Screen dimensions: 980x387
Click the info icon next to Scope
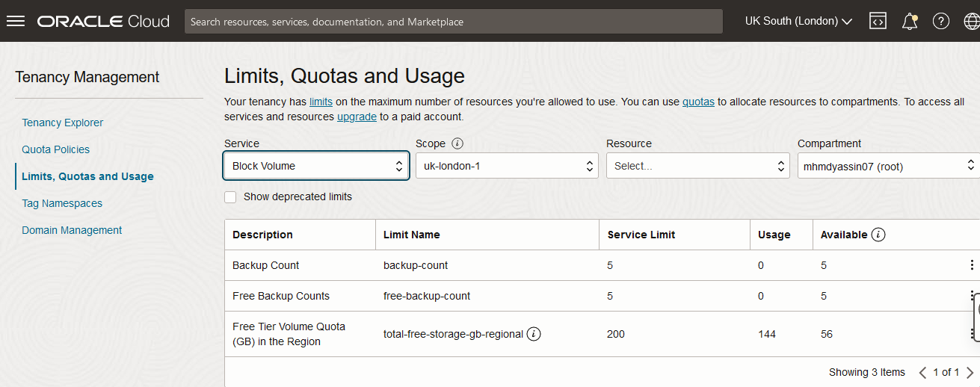(457, 143)
